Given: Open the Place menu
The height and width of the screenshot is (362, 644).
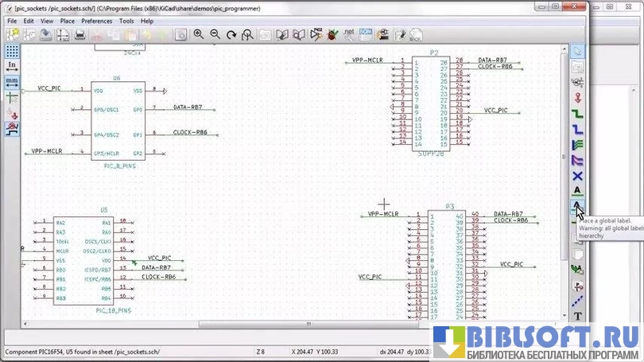Looking at the screenshot, I should (x=68, y=21).
